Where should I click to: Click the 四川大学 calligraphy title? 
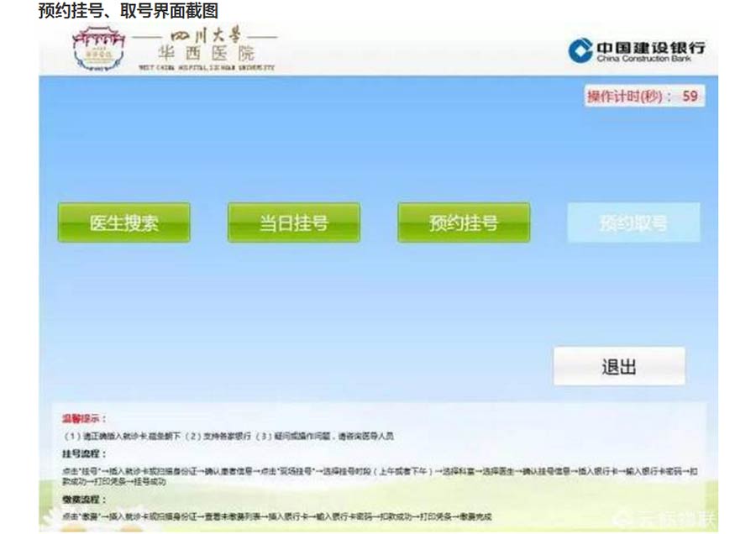click(206, 37)
